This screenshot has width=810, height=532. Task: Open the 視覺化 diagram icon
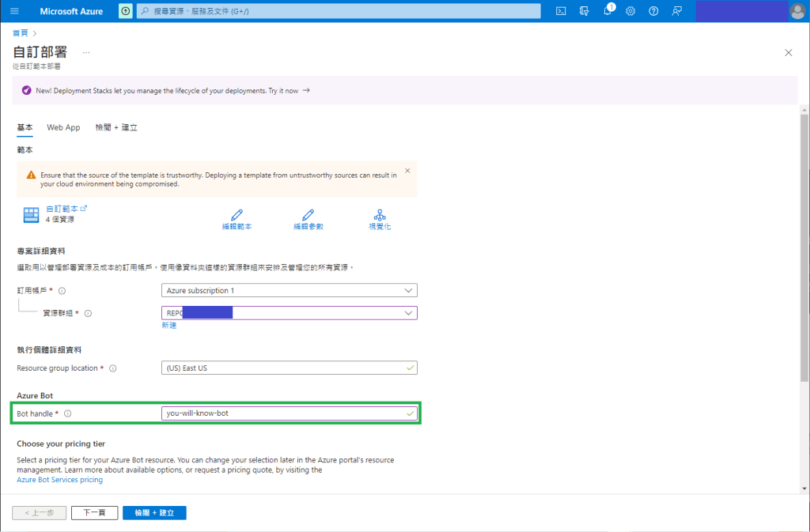coord(380,215)
